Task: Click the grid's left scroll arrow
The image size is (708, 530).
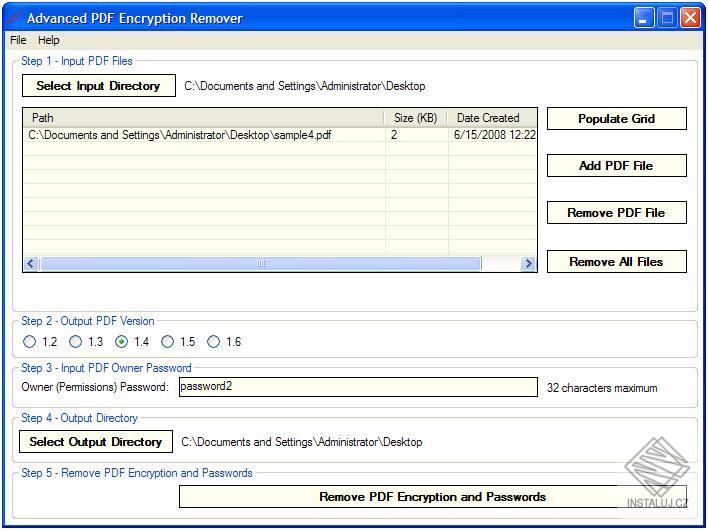Action: tap(31, 264)
